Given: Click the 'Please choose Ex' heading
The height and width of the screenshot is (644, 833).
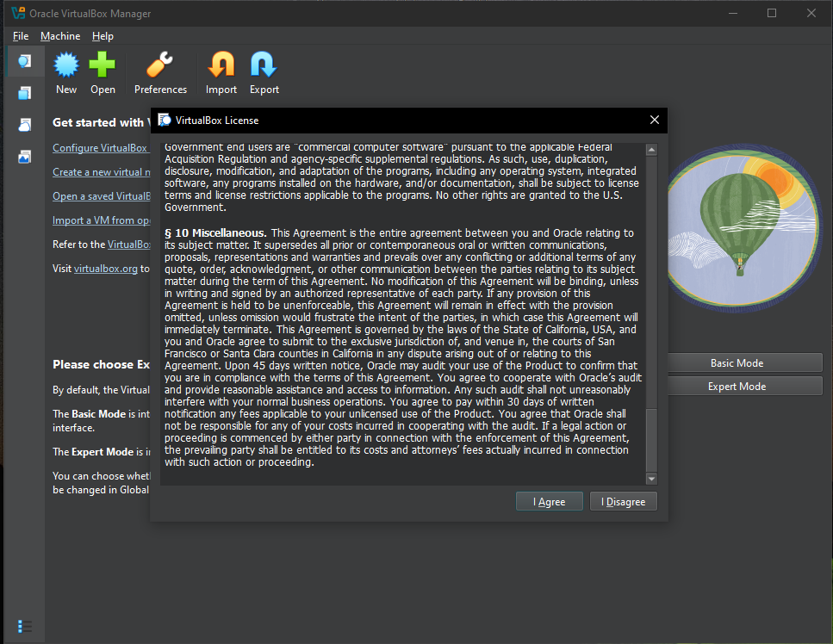Looking at the screenshot, I should point(101,365).
